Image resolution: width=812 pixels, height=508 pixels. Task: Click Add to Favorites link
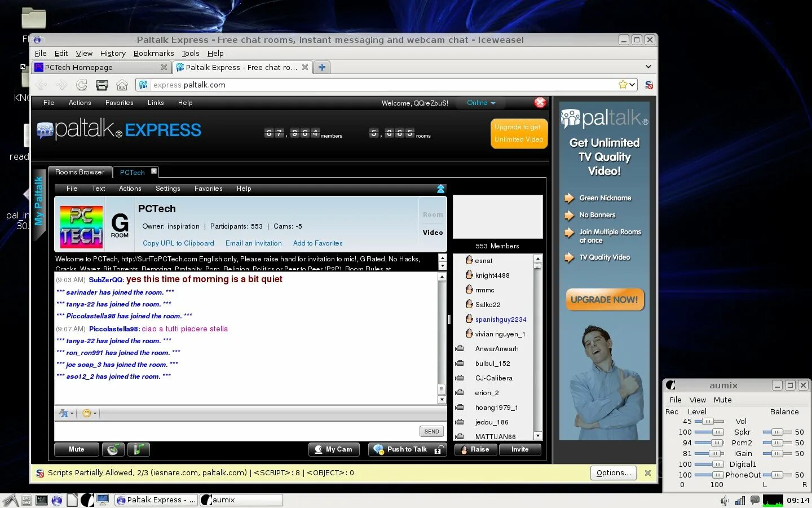click(317, 243)
